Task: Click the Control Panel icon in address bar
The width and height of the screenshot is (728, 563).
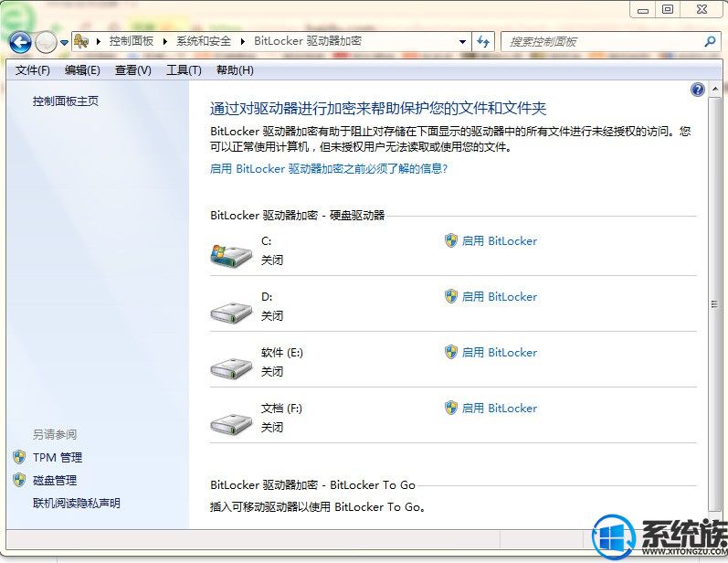Action: pos(80,41)
